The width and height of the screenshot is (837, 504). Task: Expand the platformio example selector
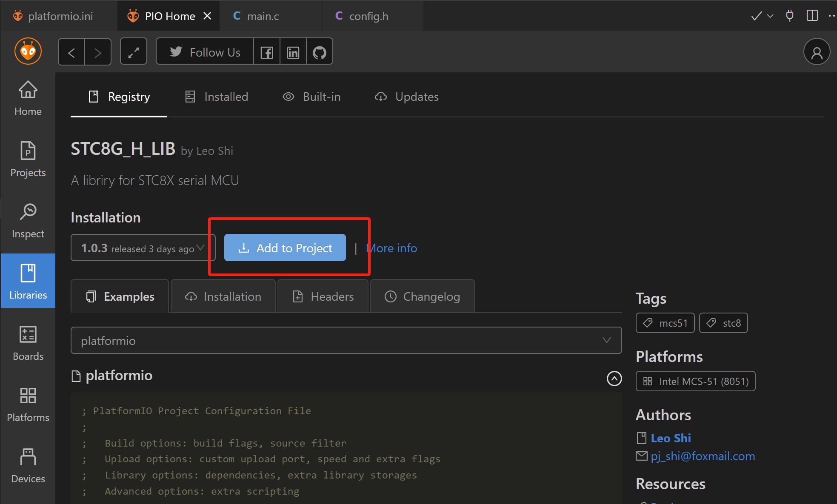[346, 341]
